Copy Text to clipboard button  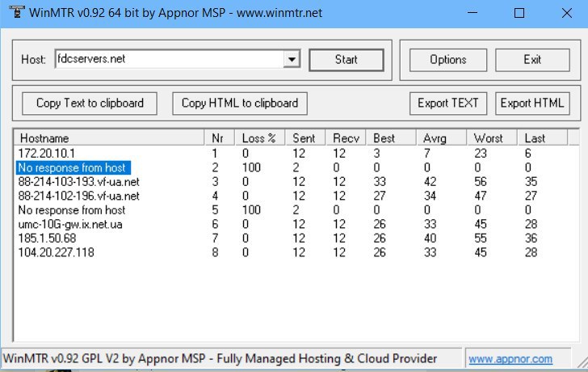(90, 104)
